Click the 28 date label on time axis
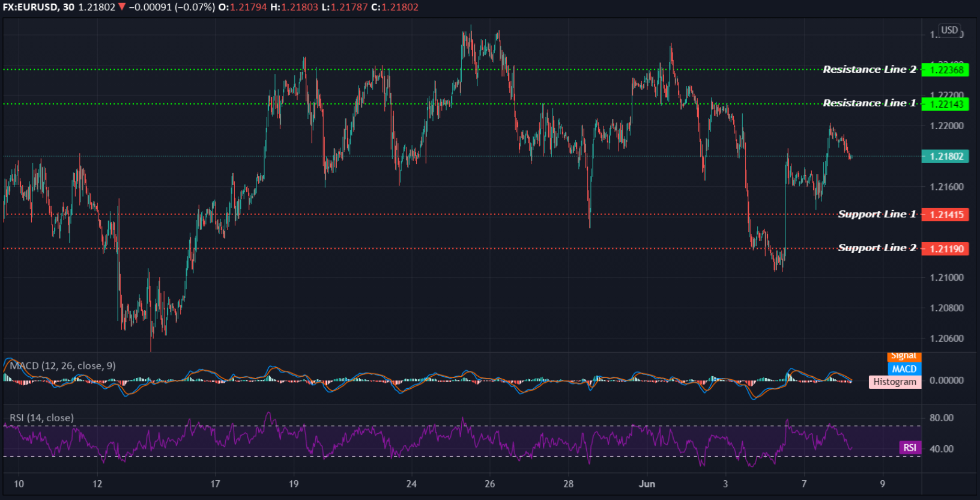 tap(569, 484)
